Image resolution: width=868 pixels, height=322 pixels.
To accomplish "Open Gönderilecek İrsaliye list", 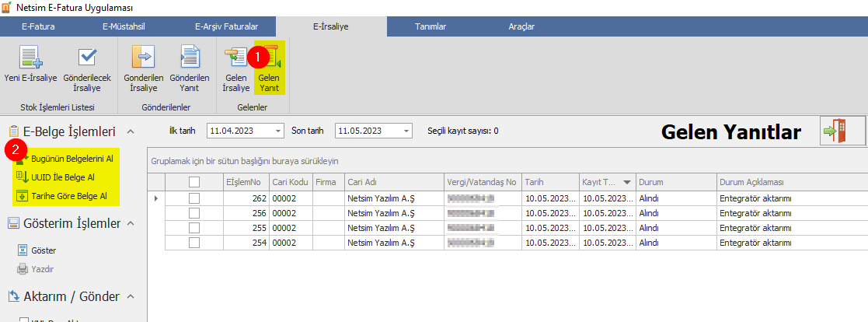I will [x=86, y=70].
